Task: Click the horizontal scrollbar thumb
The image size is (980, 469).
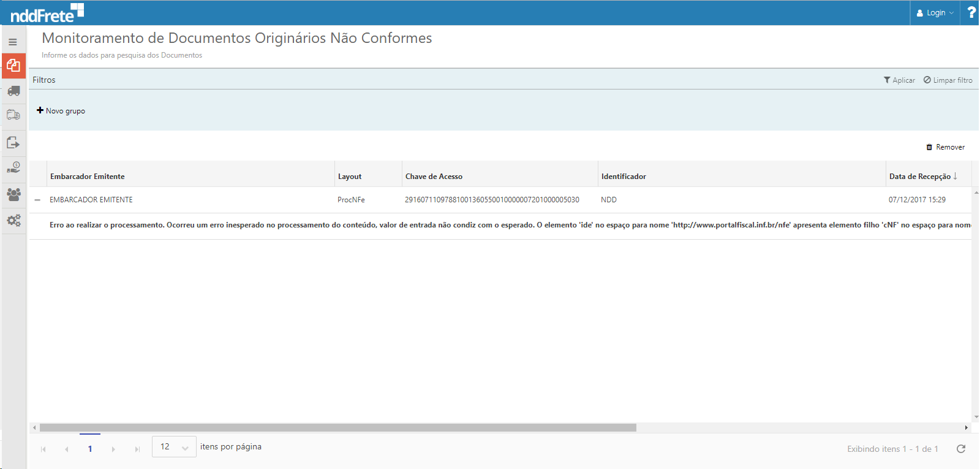Action: 337,428
